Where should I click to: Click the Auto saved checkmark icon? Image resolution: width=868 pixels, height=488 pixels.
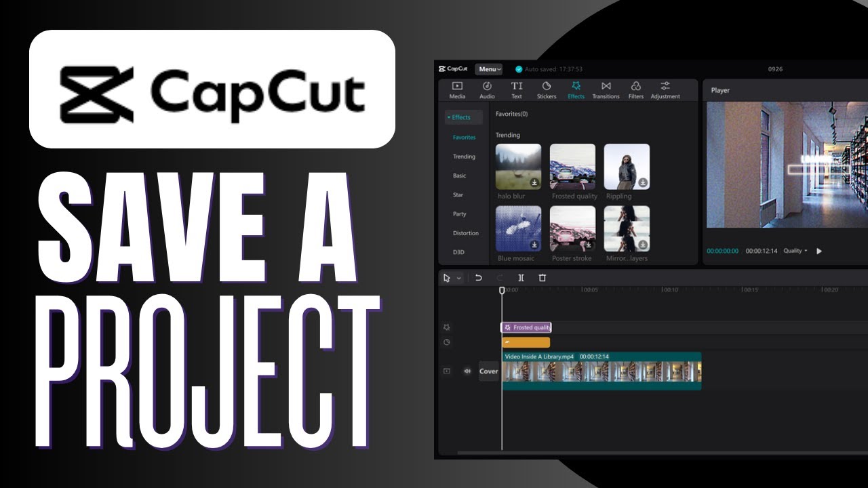click(x=519, y=69)
